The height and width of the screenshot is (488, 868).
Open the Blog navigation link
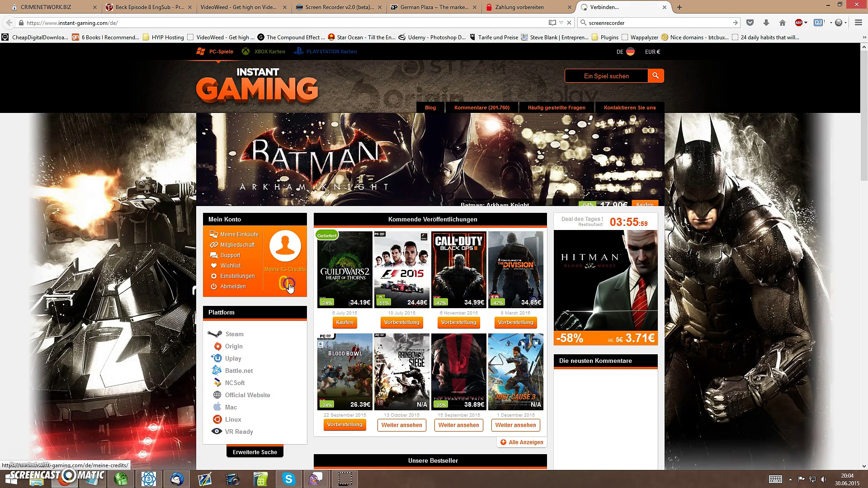click(430, 108)
